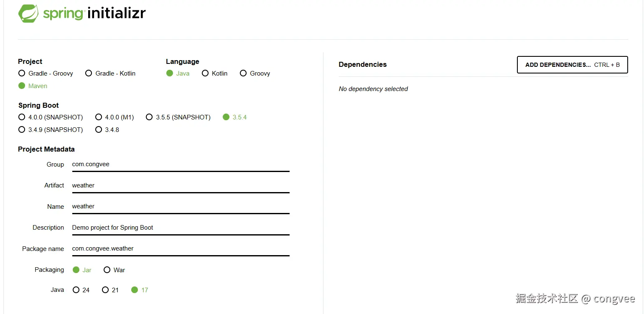Select Gradle - Kotlin project type

[x=110, y=73]
